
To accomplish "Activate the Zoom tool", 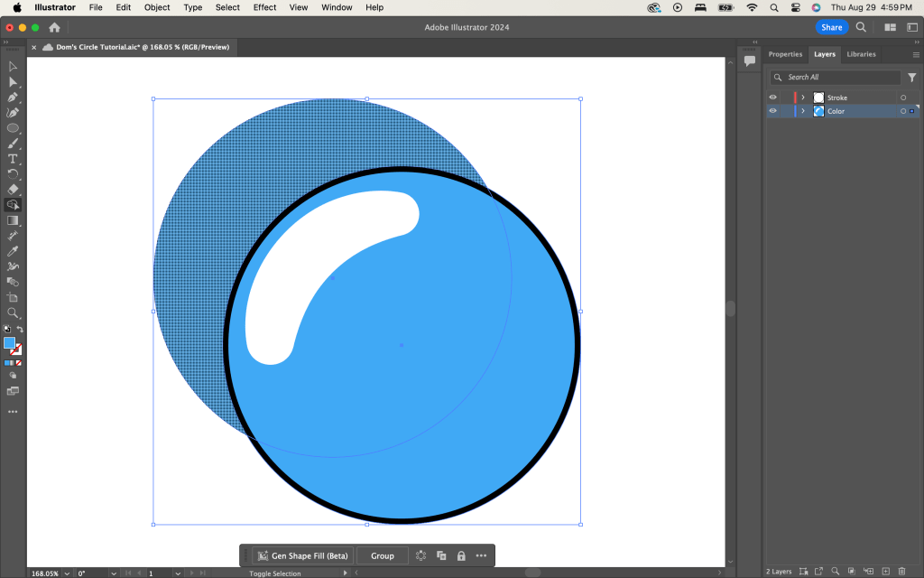I will click(13, 312).
